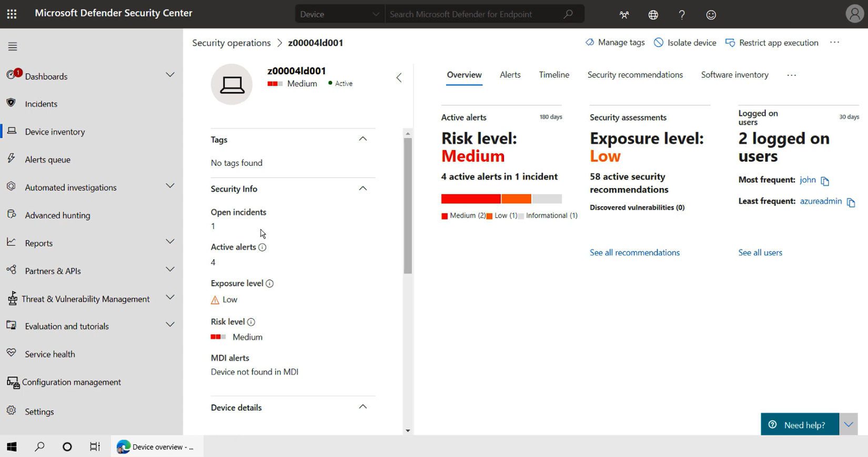
Task: Click the Configuration management icon
Action: (x=13, y=382)
